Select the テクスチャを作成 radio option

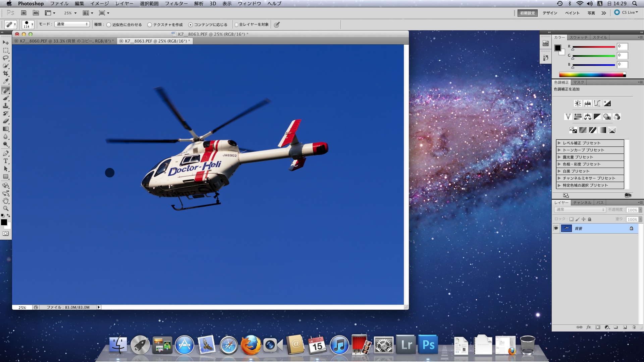click(x=150, y=25)
